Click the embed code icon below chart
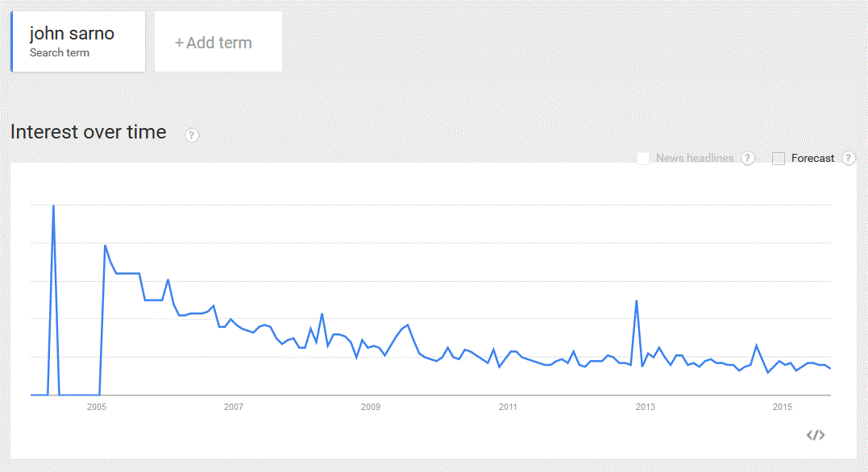 click(816, 435)
